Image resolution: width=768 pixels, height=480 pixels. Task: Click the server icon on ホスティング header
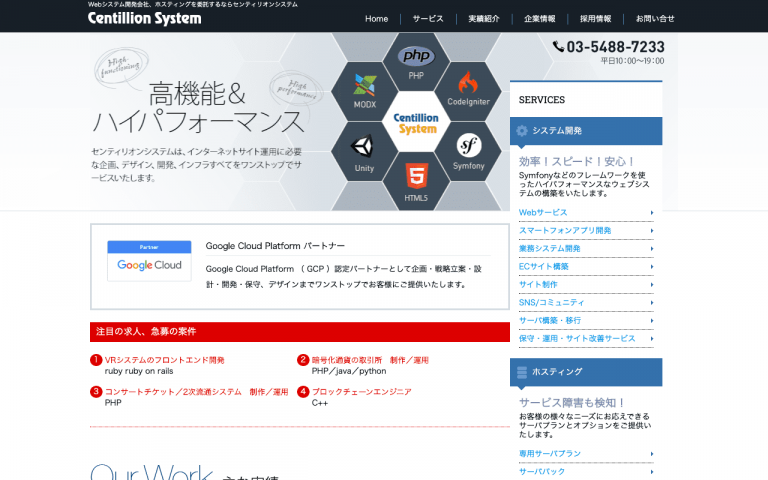click(x=522, y=372)
